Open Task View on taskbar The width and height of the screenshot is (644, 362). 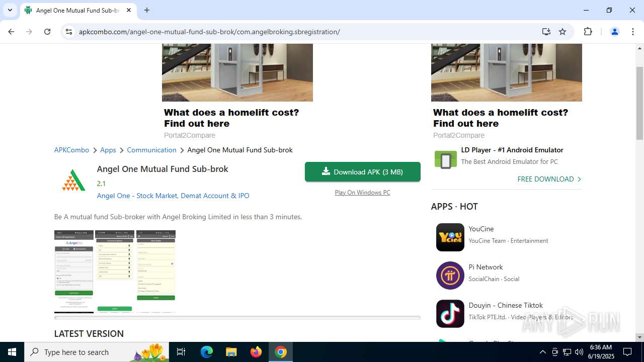[x=181, y=352]
